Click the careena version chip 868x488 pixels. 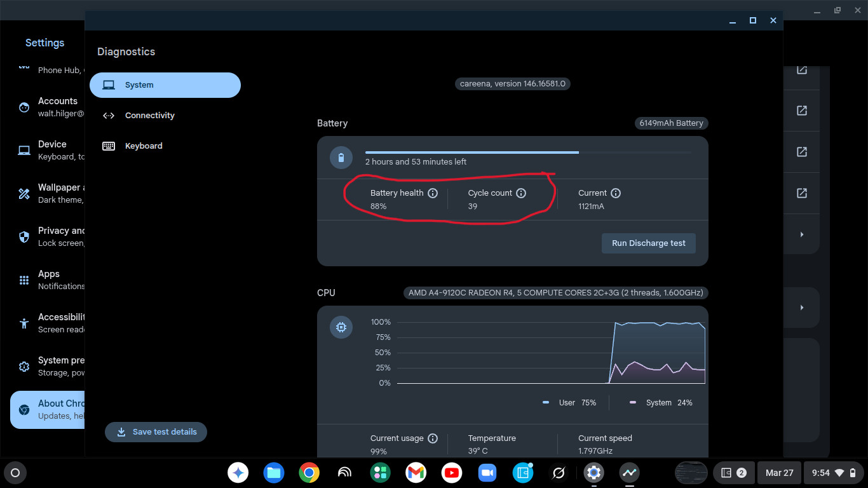coord(513,84)
